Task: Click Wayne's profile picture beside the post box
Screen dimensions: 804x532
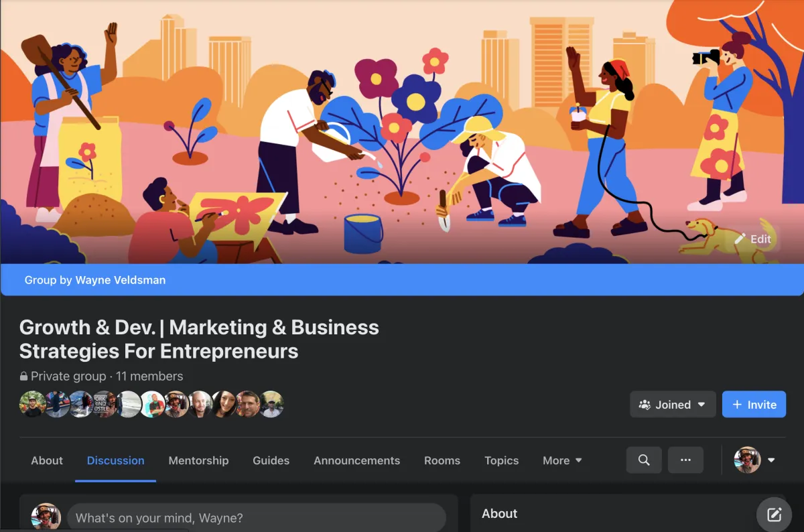Action: click(x=46, y=517)
